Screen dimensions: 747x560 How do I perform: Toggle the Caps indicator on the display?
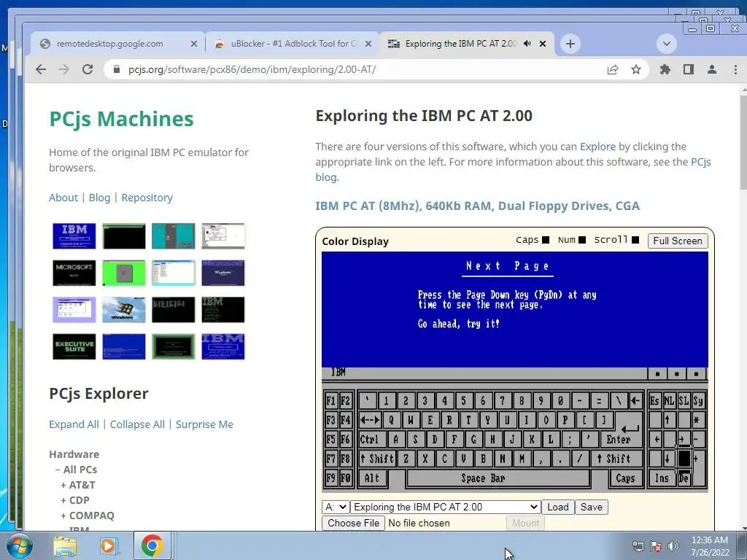pos(546,240)
